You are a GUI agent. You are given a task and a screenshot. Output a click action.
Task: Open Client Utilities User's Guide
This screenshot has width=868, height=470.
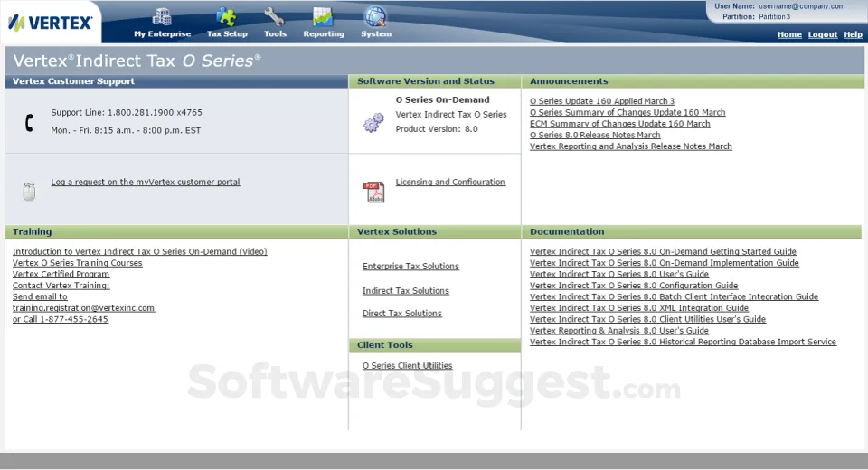(x=647, y=319)
